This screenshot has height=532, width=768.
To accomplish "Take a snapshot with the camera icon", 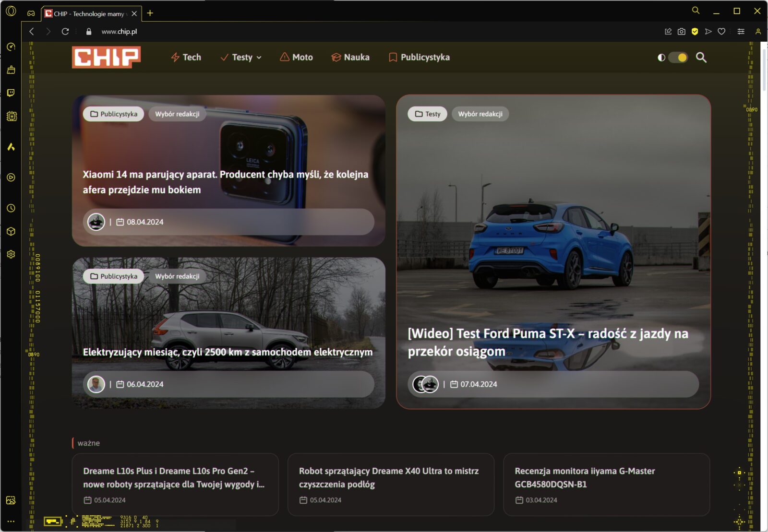I will 681,32.
